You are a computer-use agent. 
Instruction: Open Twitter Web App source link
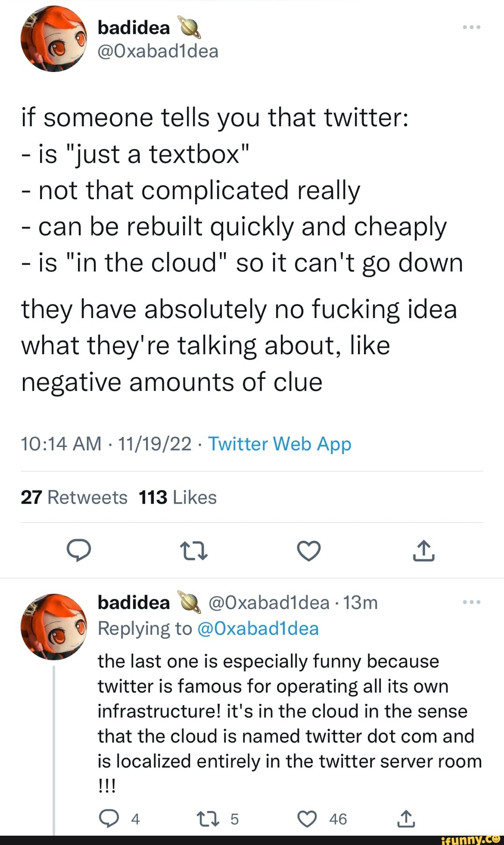[x=279, y=444]
